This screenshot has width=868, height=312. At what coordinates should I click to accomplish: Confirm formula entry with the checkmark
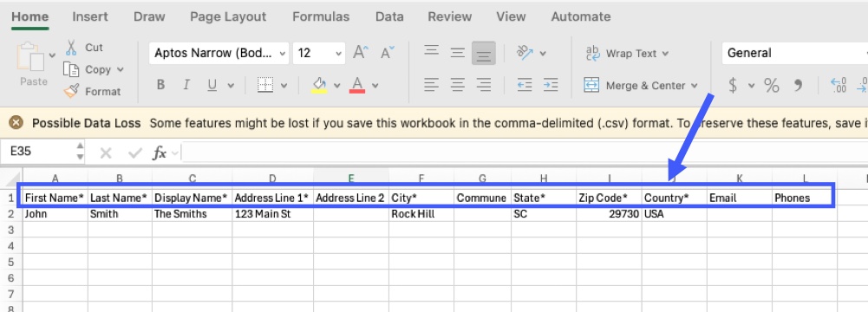point(135,153)
